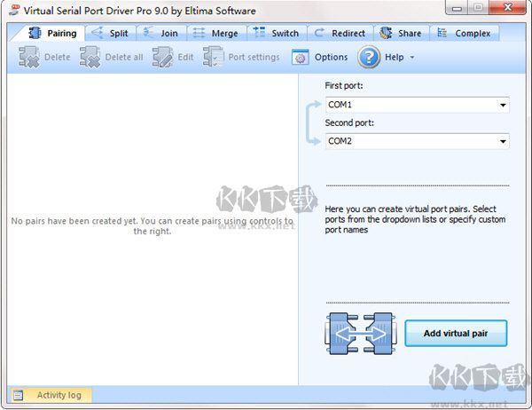Open the Complex tab
This screenshot has height=410, width=532.
click(x=465, y=33)
